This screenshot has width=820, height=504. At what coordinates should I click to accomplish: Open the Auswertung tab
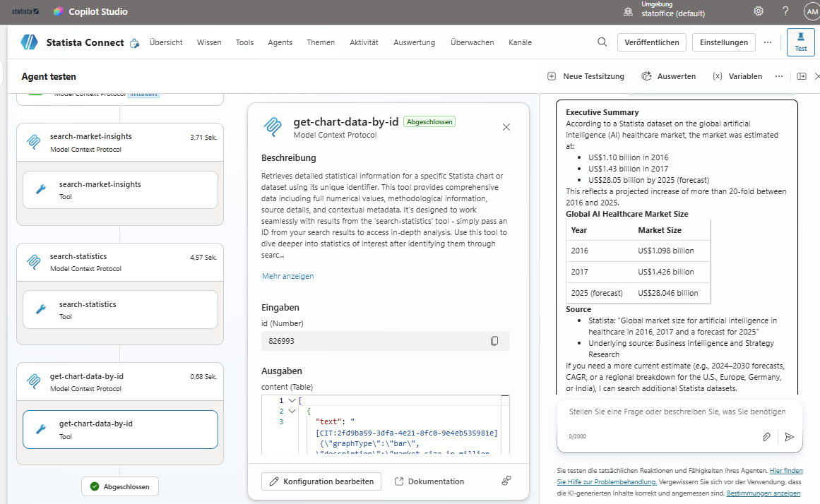[x=414, y=42]
